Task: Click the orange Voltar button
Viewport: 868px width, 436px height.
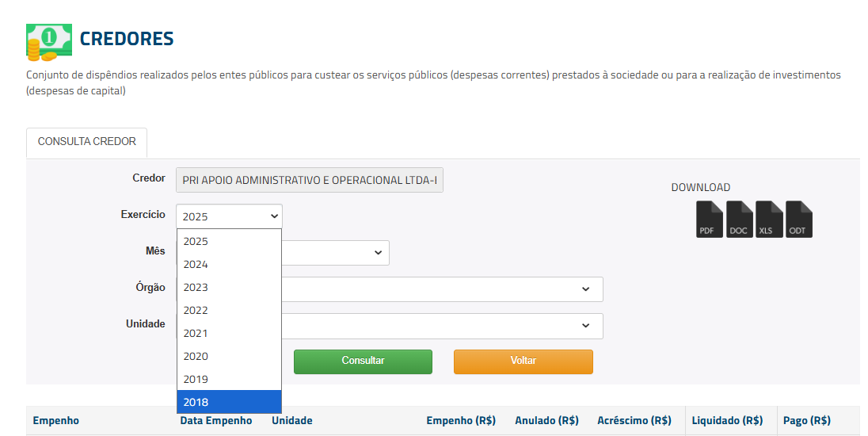Action: click(523, 361)
